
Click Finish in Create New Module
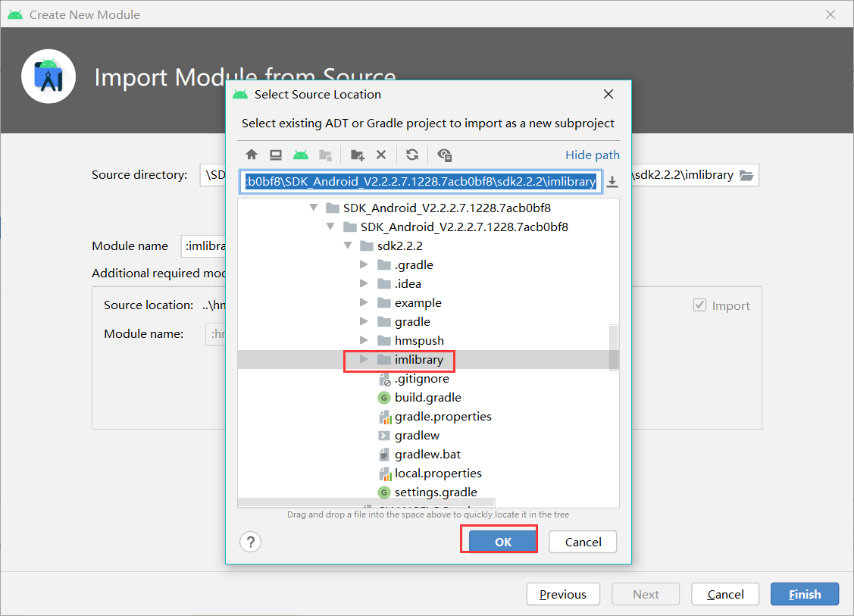point(805,594)
